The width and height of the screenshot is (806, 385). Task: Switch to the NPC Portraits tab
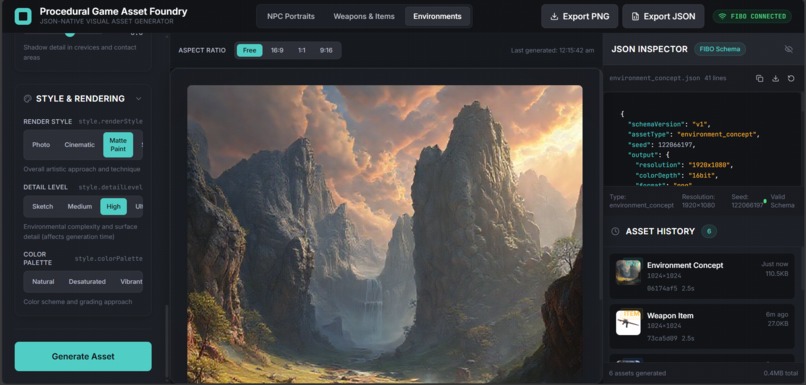pyautogui.click(x=291, y=16)
